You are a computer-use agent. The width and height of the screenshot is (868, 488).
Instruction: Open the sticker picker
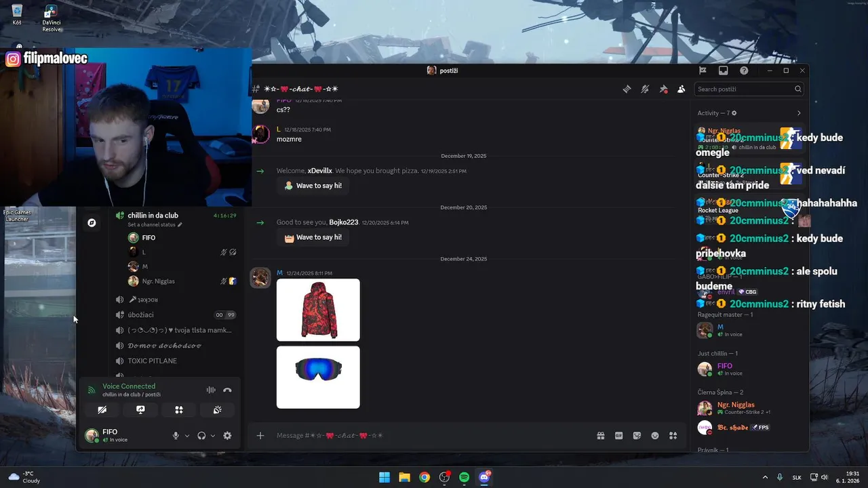point(637,436)
